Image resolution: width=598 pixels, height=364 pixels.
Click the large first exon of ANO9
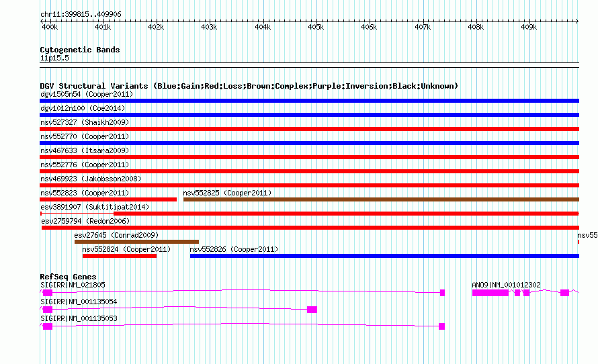point(490,293)
